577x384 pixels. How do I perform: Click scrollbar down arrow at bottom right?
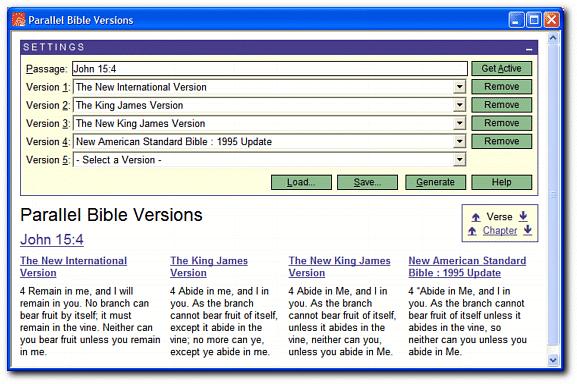552,360
